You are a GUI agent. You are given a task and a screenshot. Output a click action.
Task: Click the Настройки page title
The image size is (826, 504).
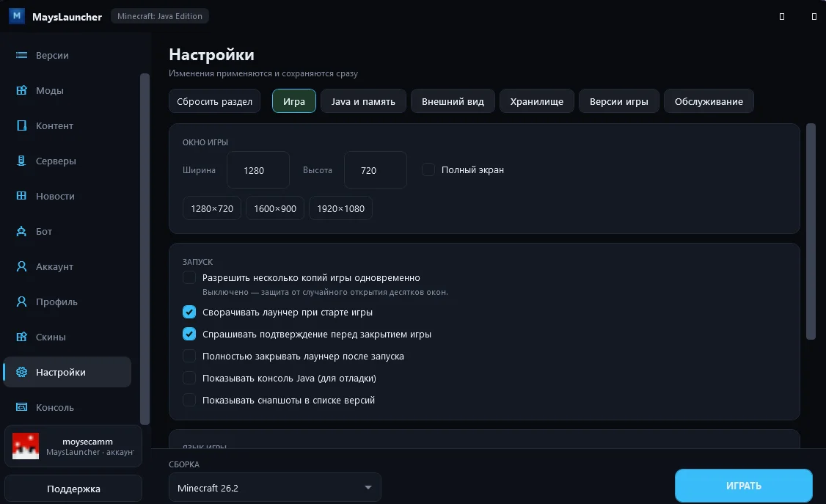click(x=211, y=55)
